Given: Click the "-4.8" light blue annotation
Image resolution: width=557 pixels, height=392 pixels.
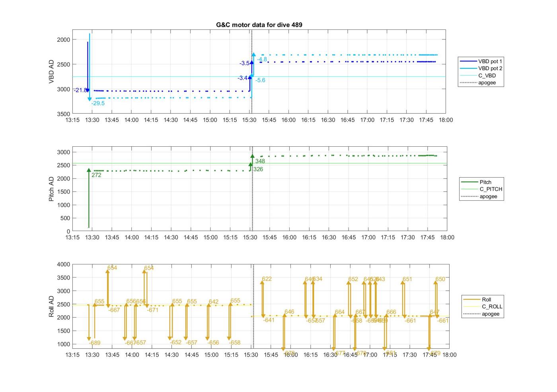Looking at the screenshot, I should click(x=262, y=60).
